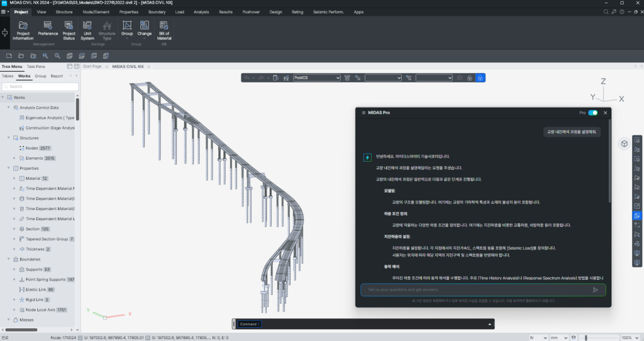Open the Boundary ribbon tab
Screen dimensions: 644x341
point(157,12)
